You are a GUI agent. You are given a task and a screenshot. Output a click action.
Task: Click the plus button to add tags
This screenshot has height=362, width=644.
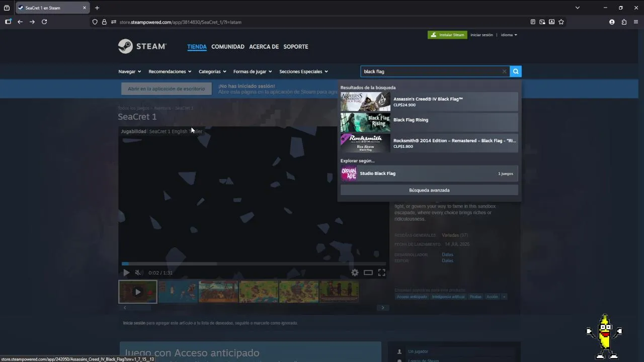tap(504, 297)
